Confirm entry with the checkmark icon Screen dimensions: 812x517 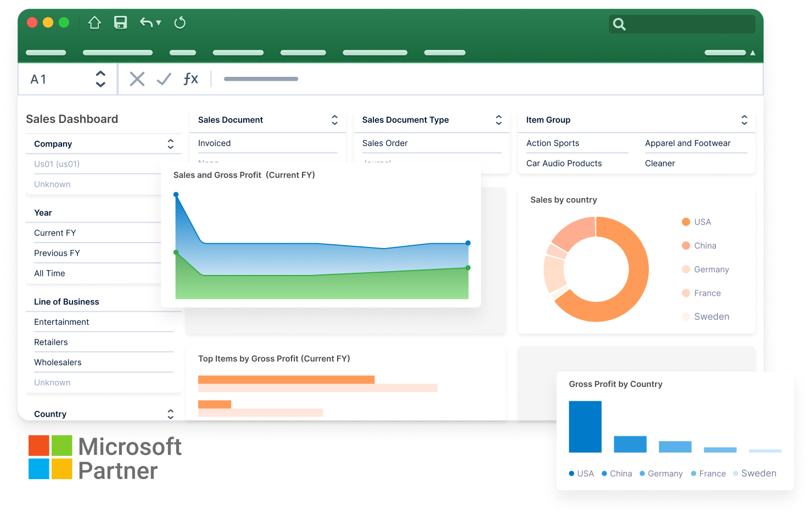pyautogui.click(x=164, y=79)
